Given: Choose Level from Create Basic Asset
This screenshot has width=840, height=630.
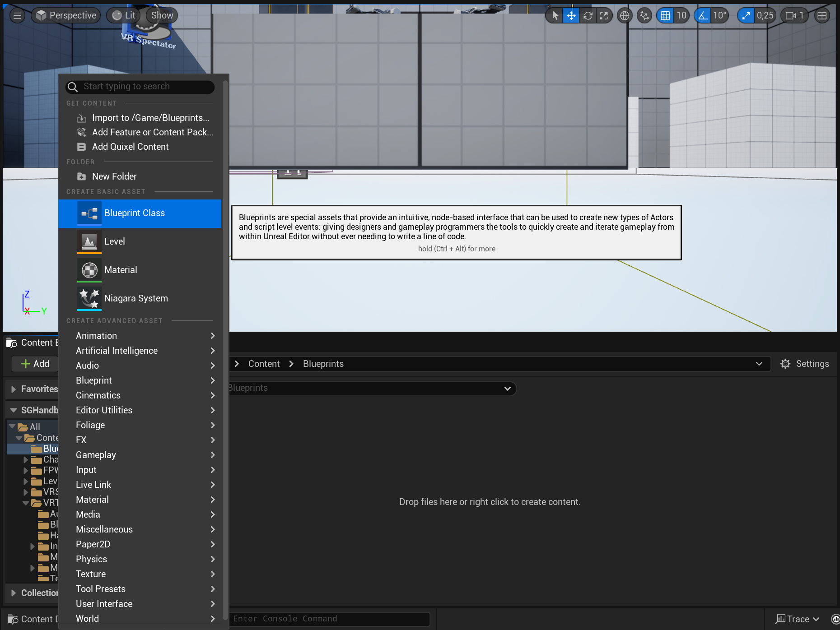Looking at the screenshot, I should click(115, 241).
